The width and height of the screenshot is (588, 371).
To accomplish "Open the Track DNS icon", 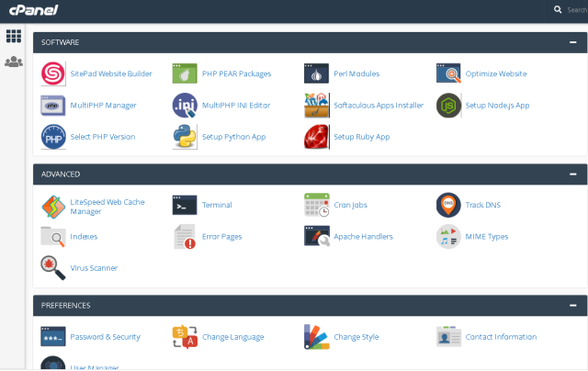I will (x=448, y=205).
